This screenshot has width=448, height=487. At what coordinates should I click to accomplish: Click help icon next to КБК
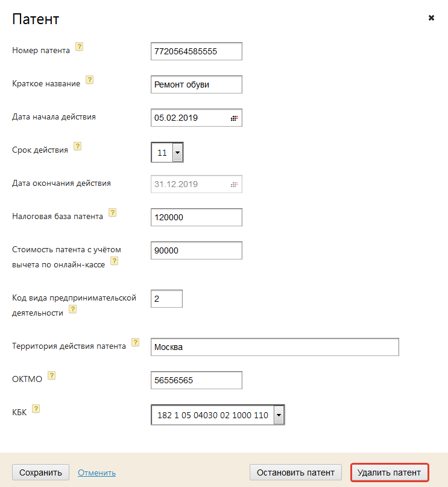tap(36, 409)
